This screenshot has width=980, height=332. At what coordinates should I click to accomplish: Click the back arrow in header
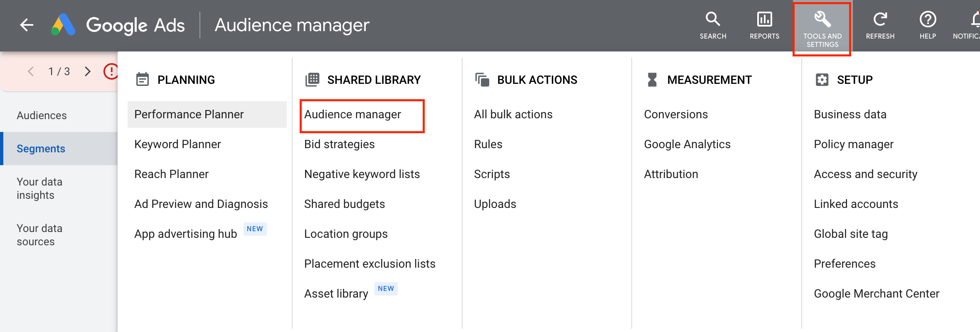(27, 25)
